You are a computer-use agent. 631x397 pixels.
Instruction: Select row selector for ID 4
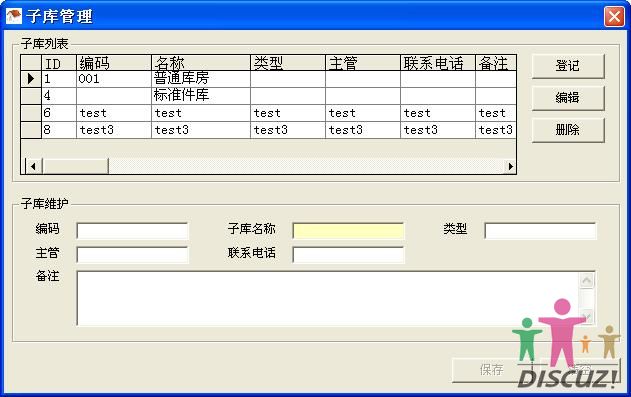(x=31, y=96)
